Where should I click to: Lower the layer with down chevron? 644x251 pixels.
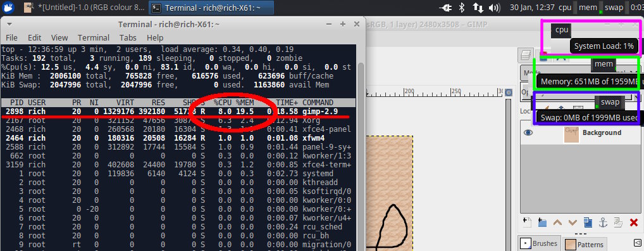coord(573,222)
